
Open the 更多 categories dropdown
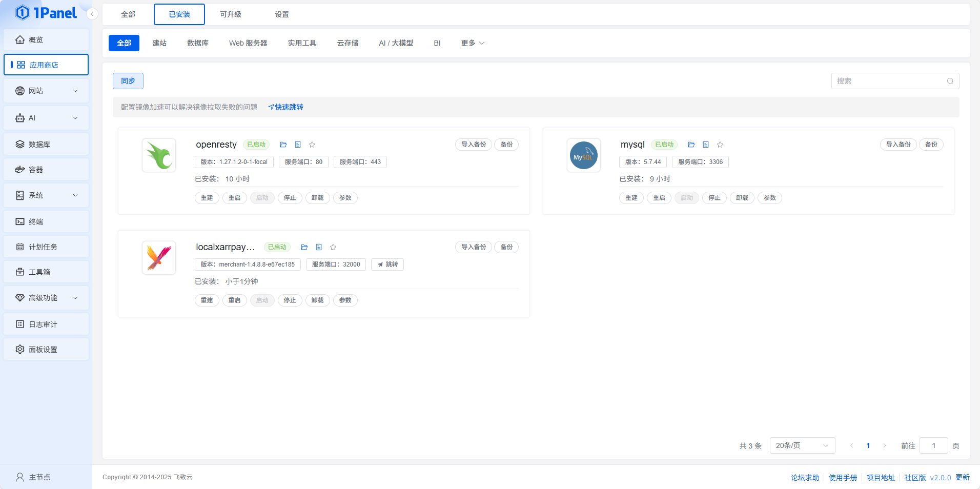(x=472, y=43)
